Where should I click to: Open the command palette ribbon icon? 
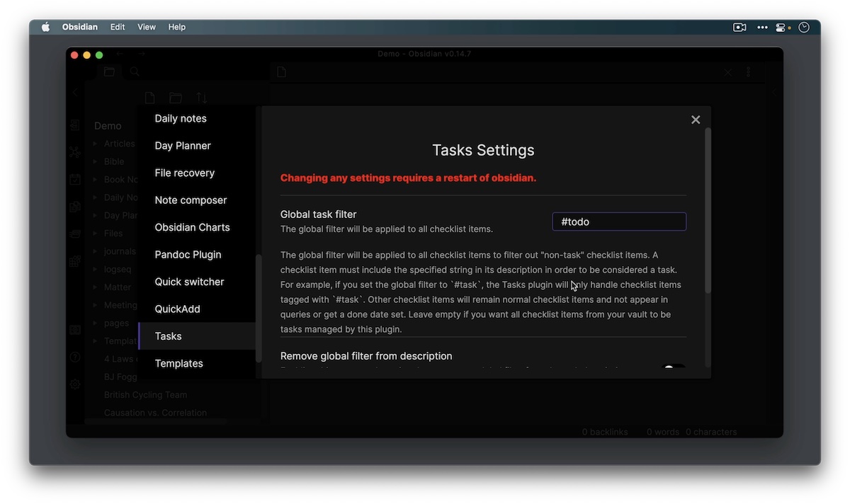tap(75, 234)
